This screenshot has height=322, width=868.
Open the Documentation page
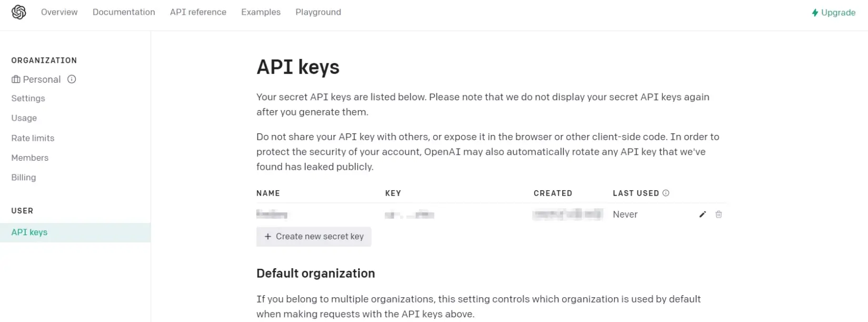tap(124, 12)
